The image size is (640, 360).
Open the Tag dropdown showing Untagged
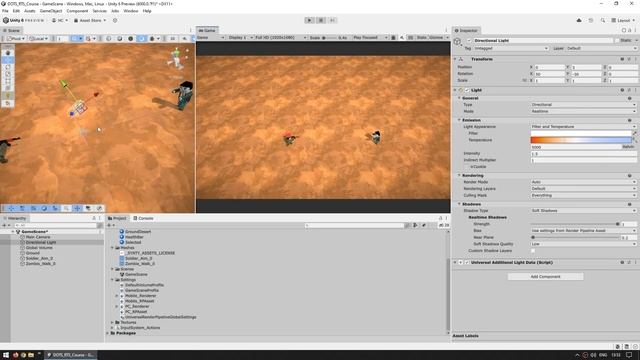pyautogui.click(x=511, y=48)
